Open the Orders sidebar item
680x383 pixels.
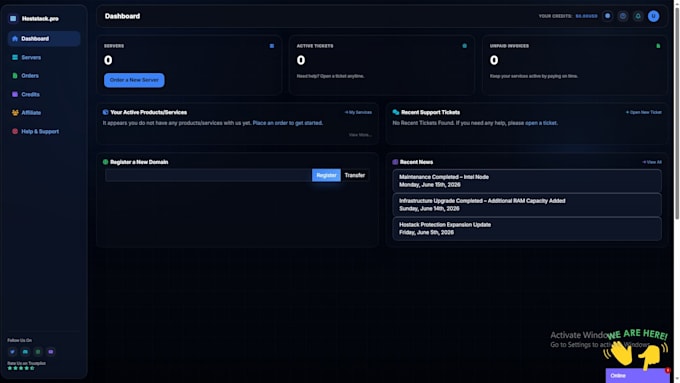[44, 75]
